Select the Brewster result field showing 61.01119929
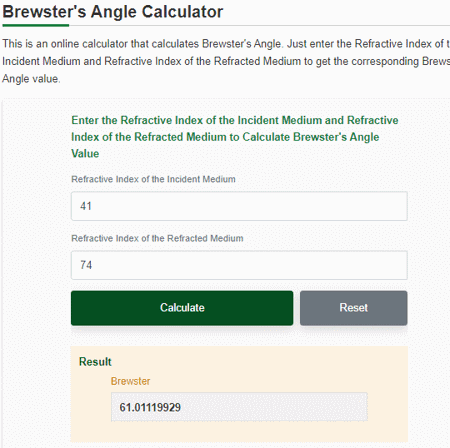 tap(239, 407)
